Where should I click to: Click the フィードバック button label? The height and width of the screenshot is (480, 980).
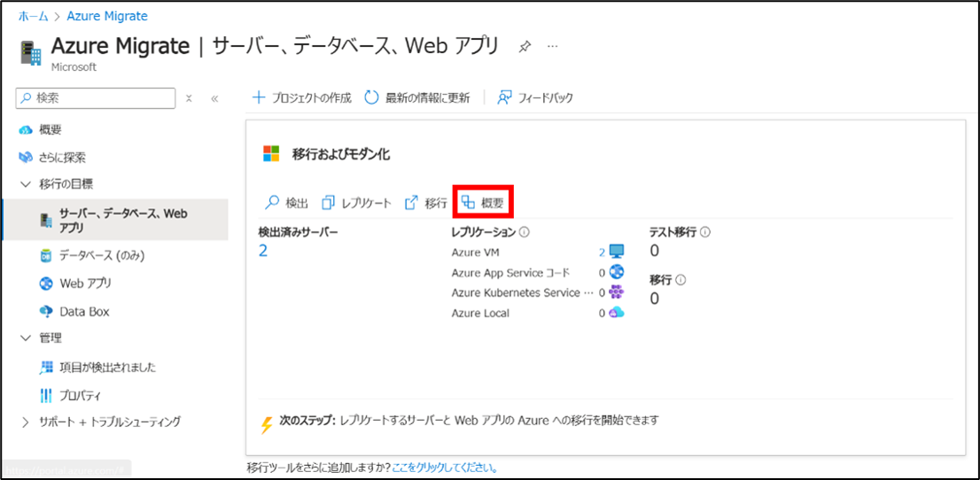coord(545,98)
